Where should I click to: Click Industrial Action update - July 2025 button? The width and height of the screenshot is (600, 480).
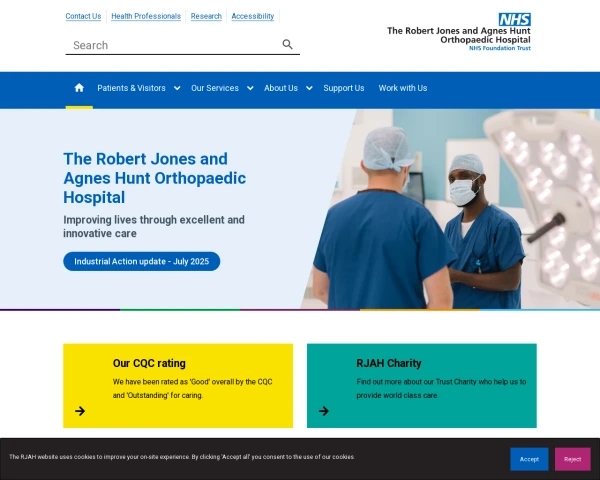tap(142, 261)
